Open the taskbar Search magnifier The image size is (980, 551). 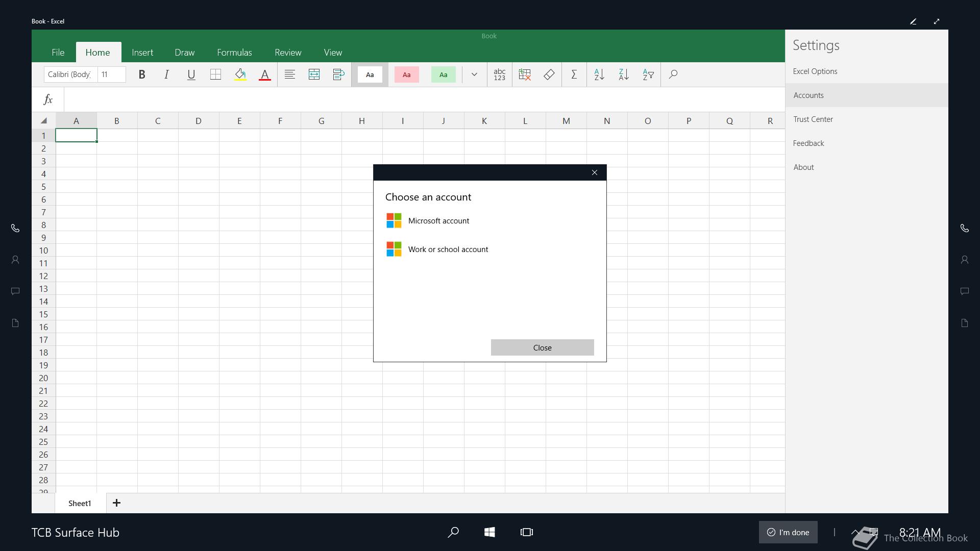tap(453, 532)
